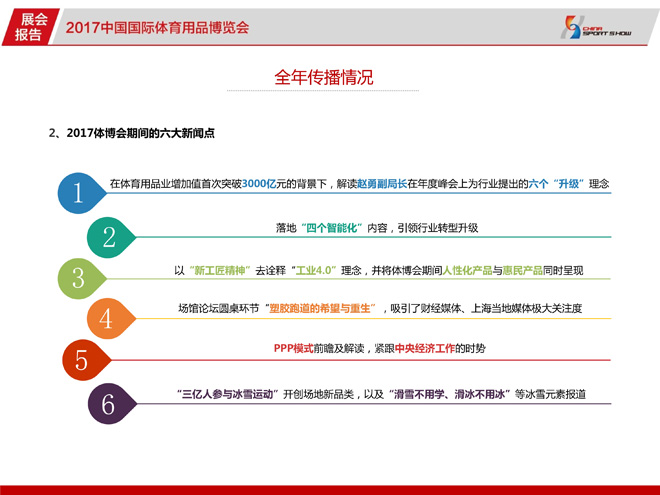The height and width of the screenshot is (495, 660).
Task: Click the green phrase "新工匠精神"
Action: (220, 270)
